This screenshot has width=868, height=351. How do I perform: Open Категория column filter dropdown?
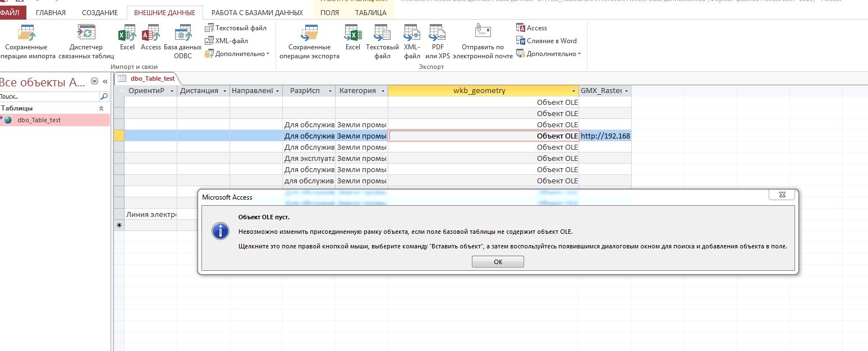[383, 91]
